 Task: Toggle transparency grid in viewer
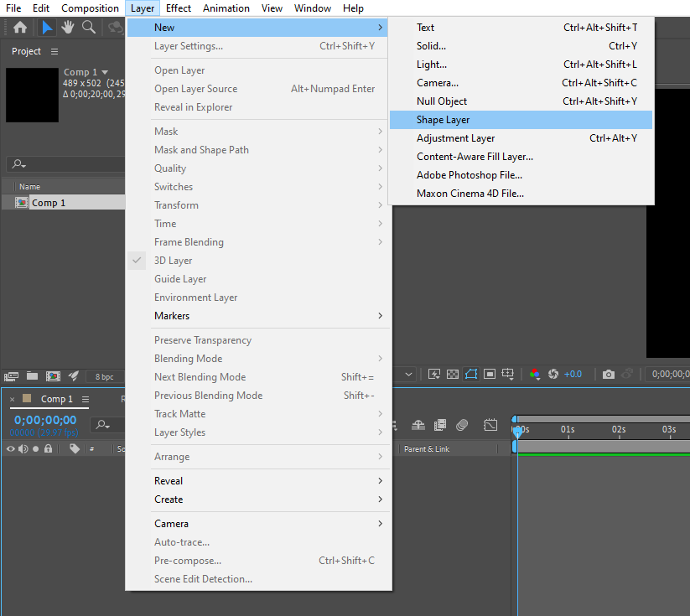tap(453, 374)
